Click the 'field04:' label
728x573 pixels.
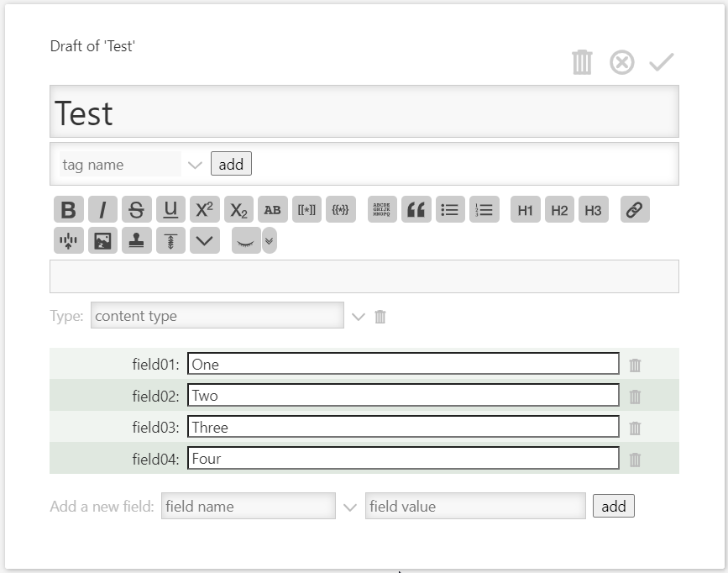tap(155, 459)
